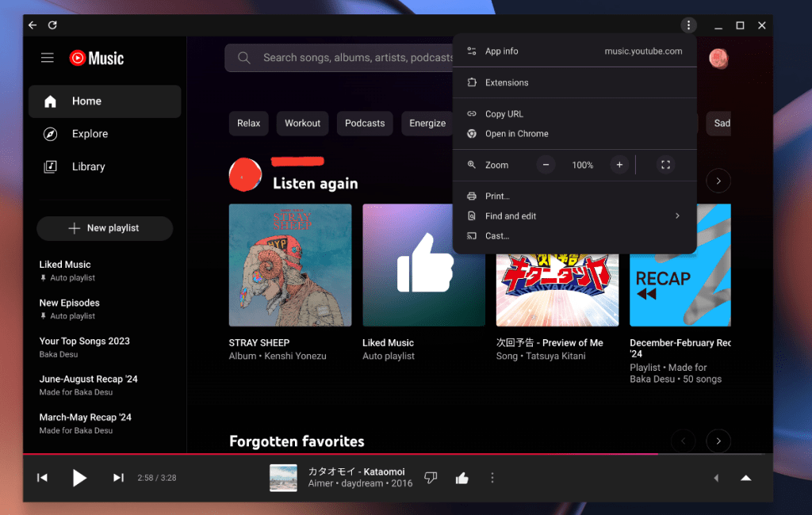Click the YouTube Music logo
The image size is (812, 515).
[x=96, y=58]
